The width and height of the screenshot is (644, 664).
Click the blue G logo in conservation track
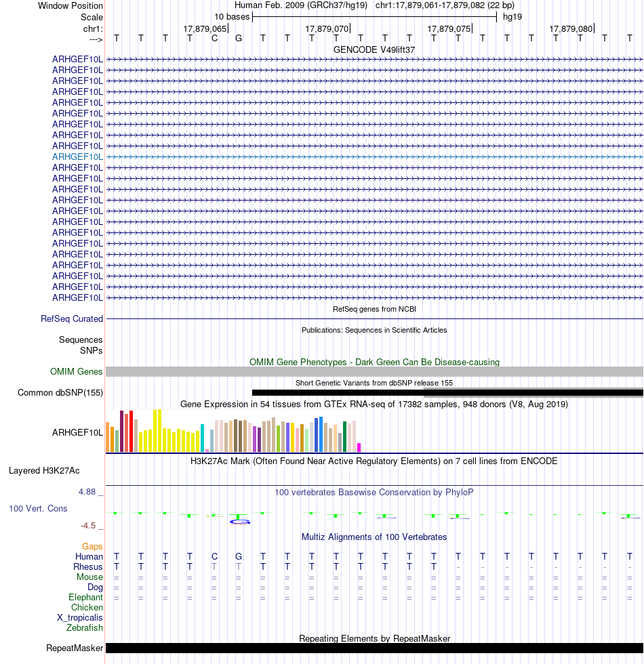[240, 522]
